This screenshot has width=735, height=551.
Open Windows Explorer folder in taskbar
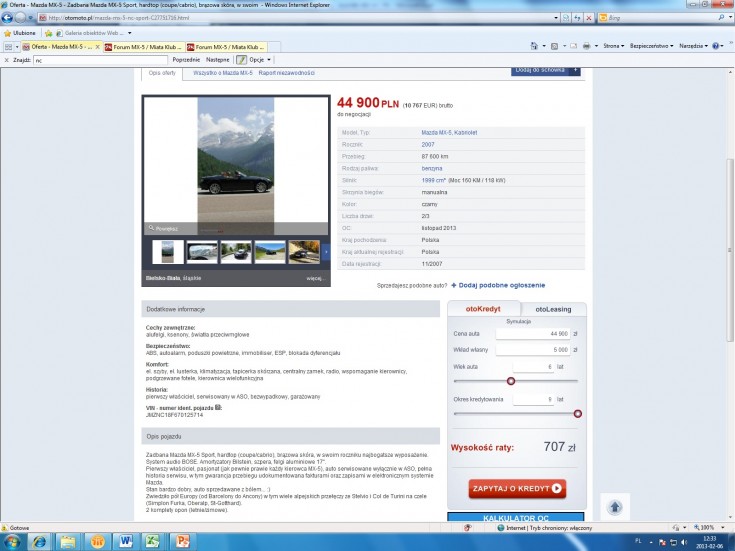68,542
